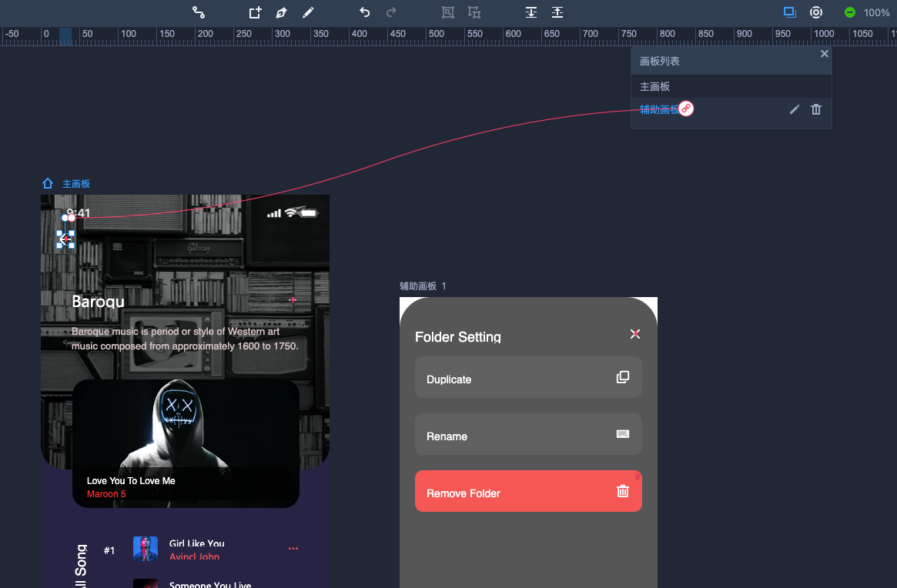Click the red Remove Folder button

(x=527, y=491)
